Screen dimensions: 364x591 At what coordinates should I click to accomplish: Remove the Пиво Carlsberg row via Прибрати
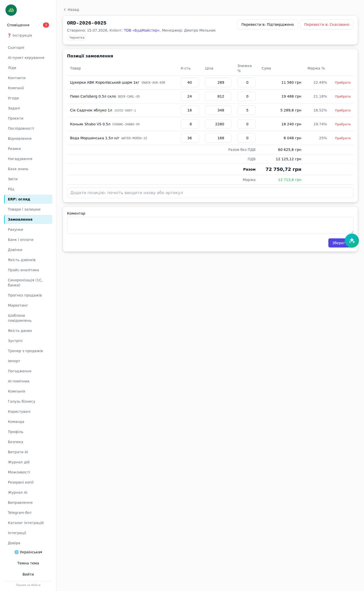tap(343, 97)
